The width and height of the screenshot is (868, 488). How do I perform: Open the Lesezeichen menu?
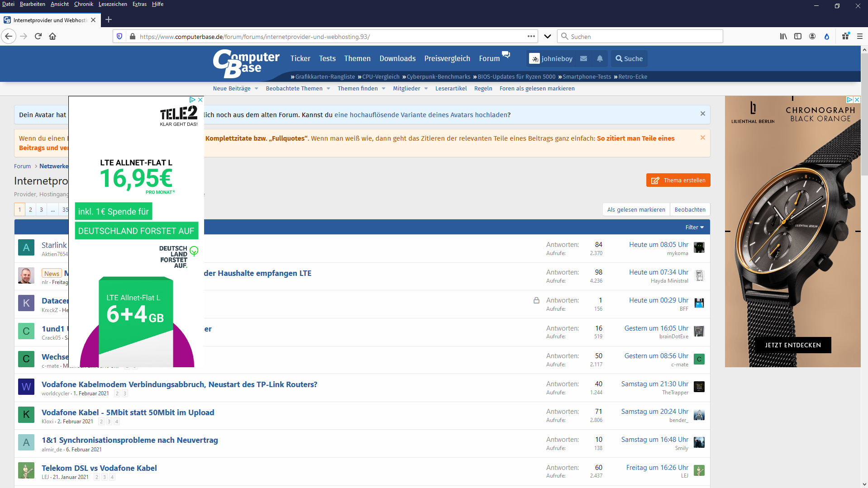point(113,4)
